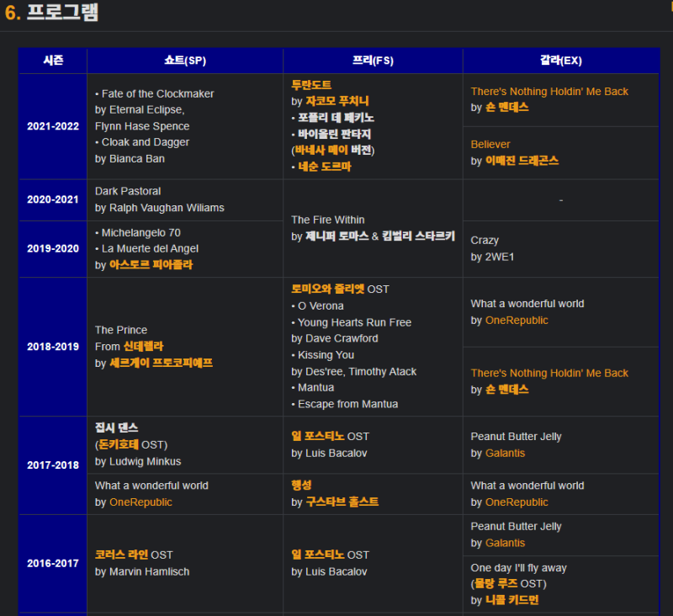Open the 투란도트 link in 2021-2022 free program

311,84
